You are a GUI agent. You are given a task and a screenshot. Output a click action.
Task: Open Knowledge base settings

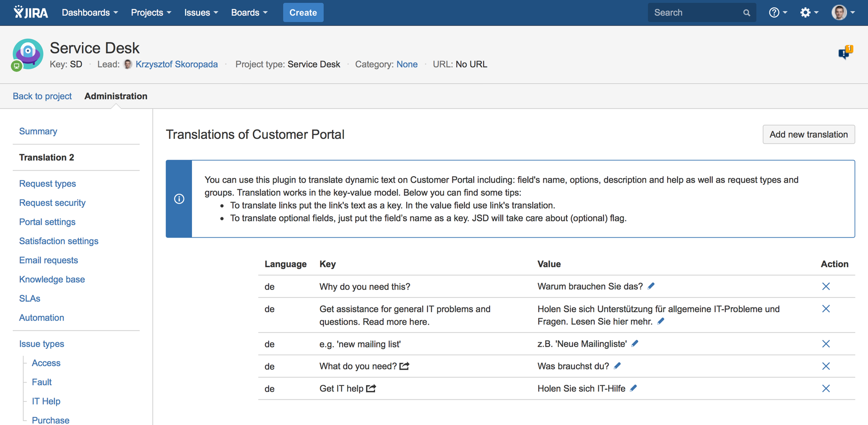(x=52, y=280)
